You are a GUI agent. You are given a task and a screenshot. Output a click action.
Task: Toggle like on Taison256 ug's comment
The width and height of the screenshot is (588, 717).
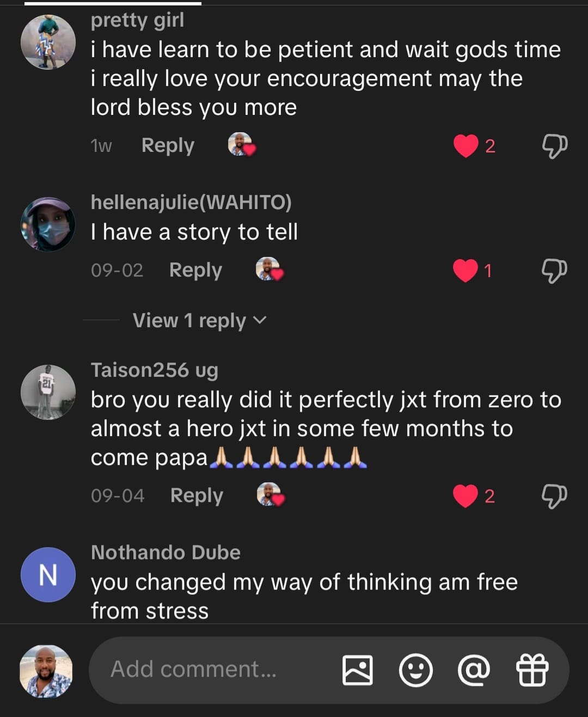pyautogui.click(x=465, y=496)
